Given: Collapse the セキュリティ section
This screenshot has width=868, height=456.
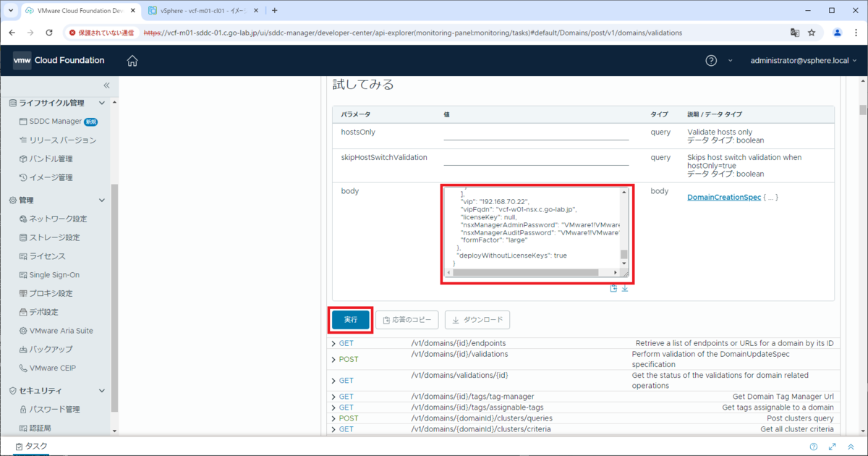Looking at the screenshot, I should point(101,391).
